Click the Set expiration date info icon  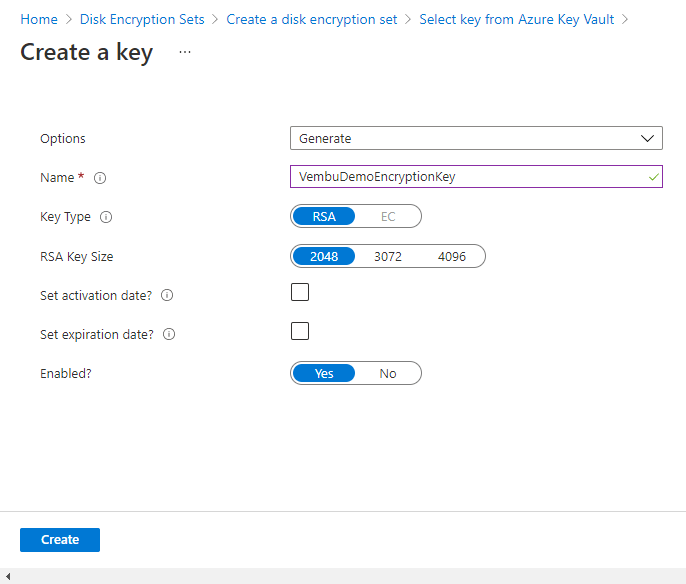169,335
